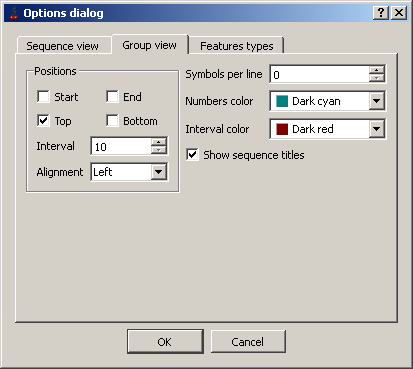413x369 pixels.
Task: Click the Dark red color swatch
Action: tap(282, 129)
